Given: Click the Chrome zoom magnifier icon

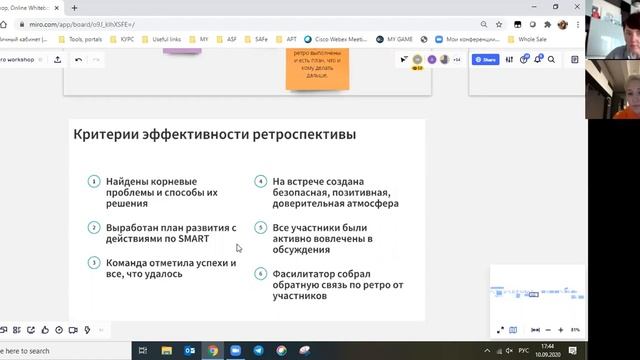Looking at the screenshot, I should coord(484,24).
